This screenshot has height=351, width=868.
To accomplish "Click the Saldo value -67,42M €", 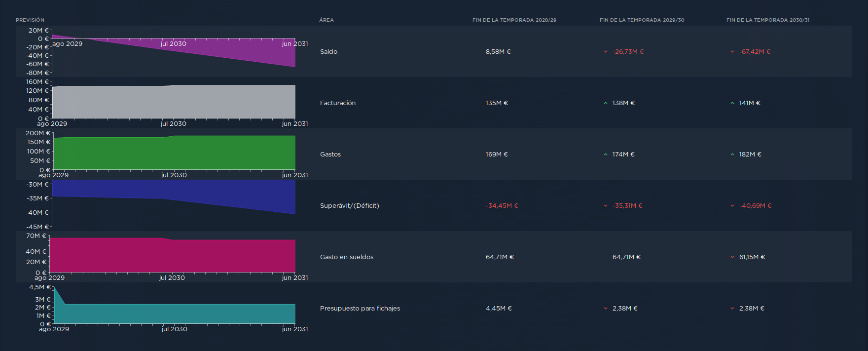I will click(755, 52).
